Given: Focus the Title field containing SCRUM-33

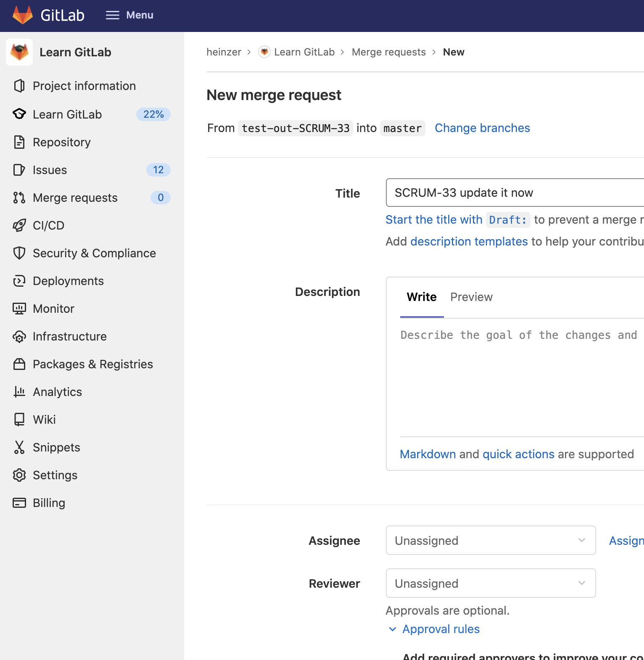Looking at the screenshot, I should [515, 193].
